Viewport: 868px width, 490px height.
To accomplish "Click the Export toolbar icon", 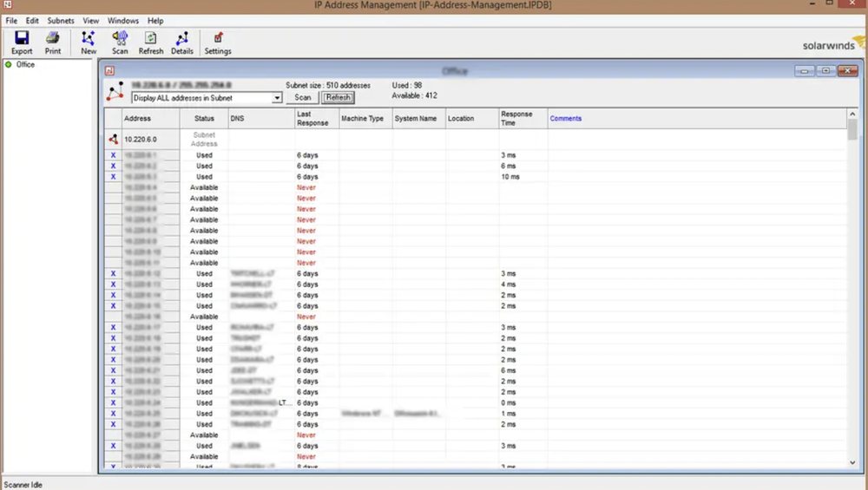I will tap(22, 42).
